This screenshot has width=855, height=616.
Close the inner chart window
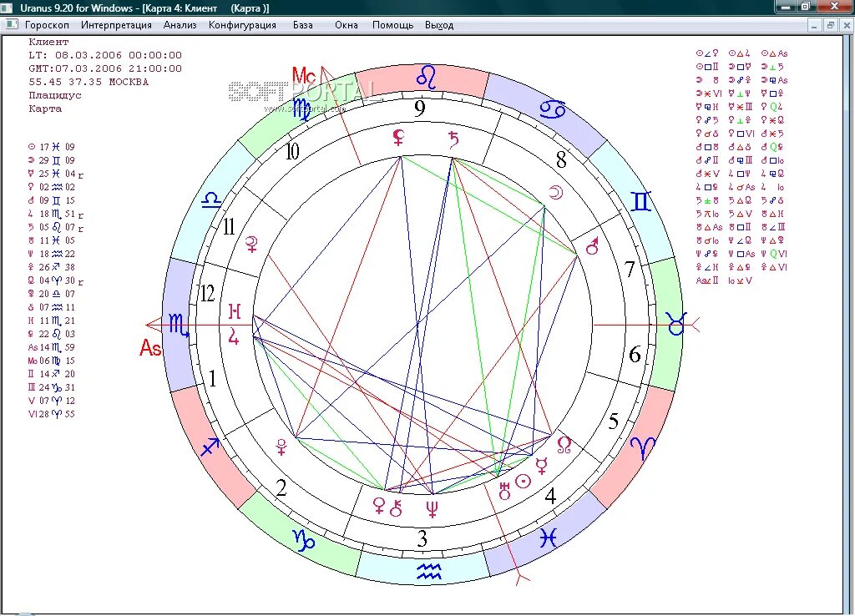(847, 25)
